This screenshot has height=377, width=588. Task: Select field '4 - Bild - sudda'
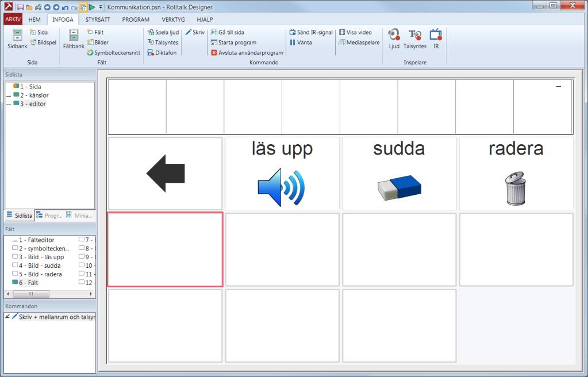[x=36, y=266]
